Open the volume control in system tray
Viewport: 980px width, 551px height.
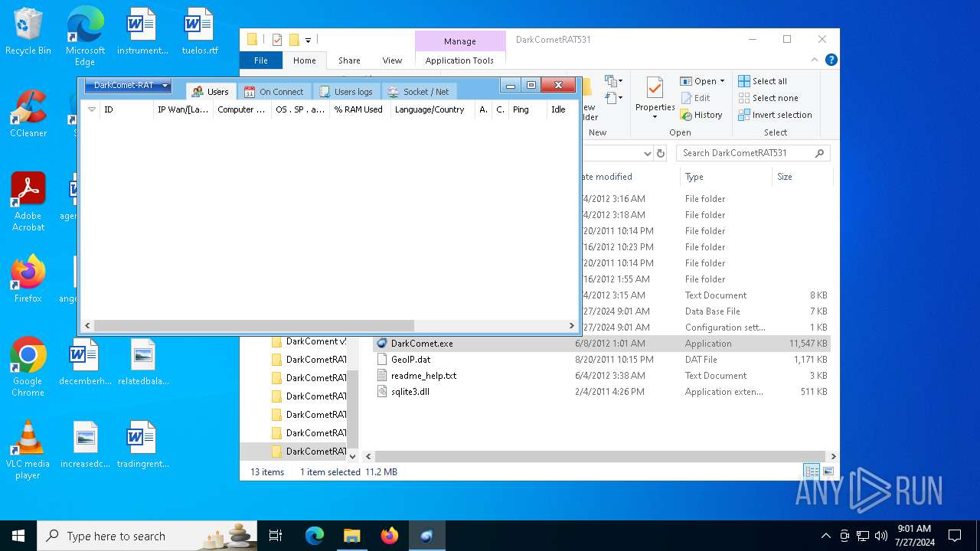881,536
